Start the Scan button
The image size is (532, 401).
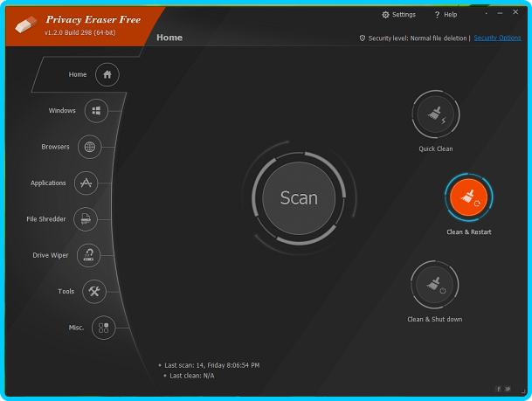point(299,197)
